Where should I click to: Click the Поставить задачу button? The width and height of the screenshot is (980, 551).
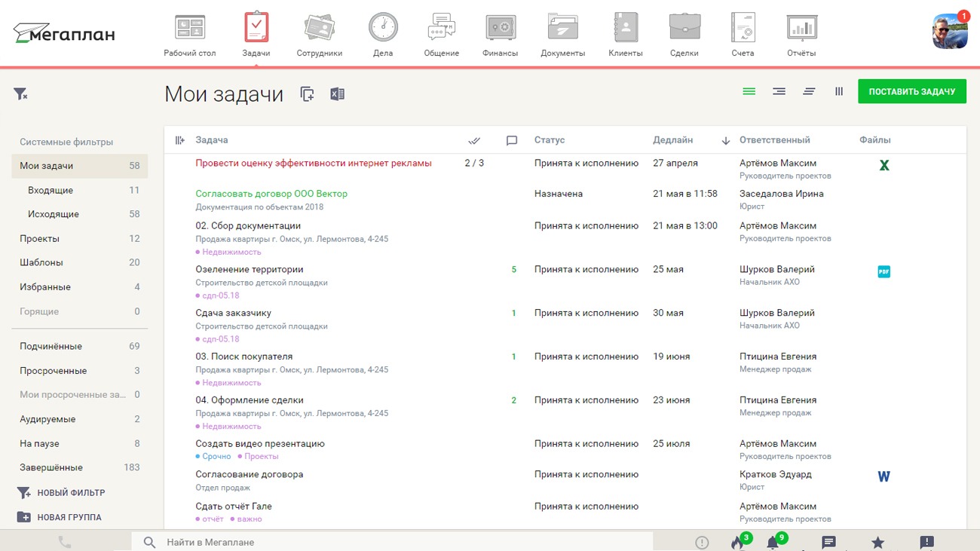(x=911, y=91)
